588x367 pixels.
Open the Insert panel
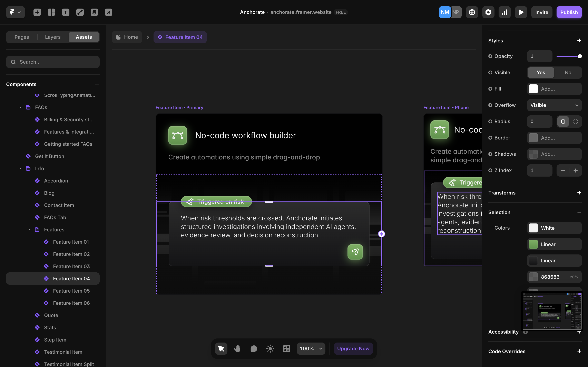coord(37,12)
